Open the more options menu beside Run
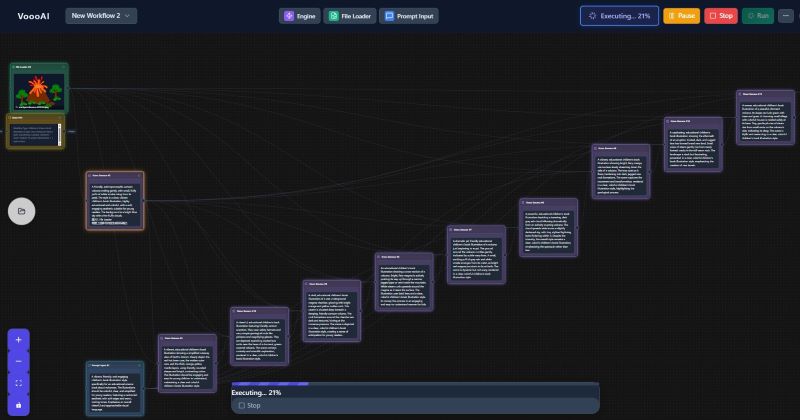Viewport: 800px width, 420px height. [x=785, y=16]
